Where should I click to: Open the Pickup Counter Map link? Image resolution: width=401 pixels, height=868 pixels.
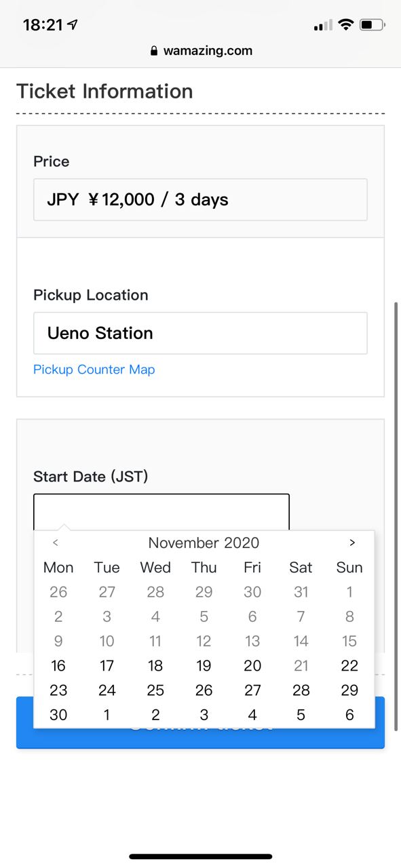94,370
